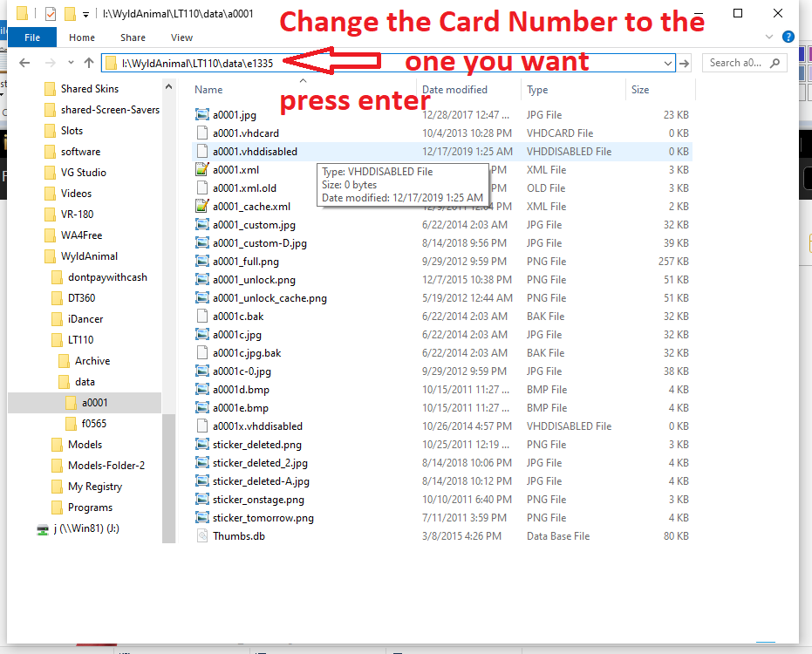812x654 pixels.
Task: Click the Thumbs.db file icon
Action: (x=202, y=536)
